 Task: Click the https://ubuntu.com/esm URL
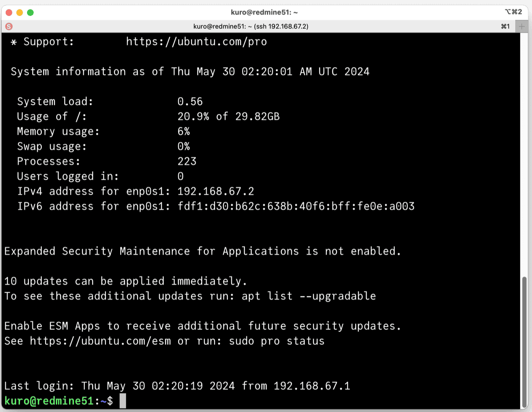click(100, 341)
